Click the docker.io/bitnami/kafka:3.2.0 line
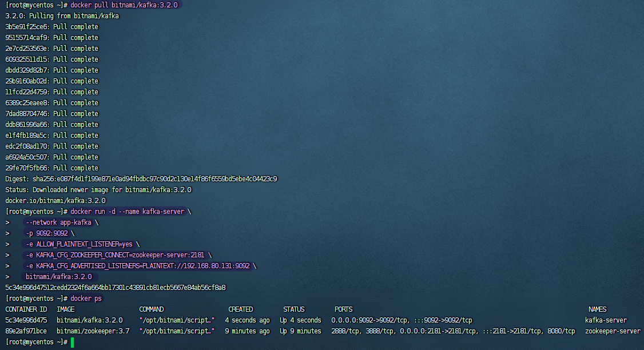This screenshot has width=644, height=350. pos(55,201)
